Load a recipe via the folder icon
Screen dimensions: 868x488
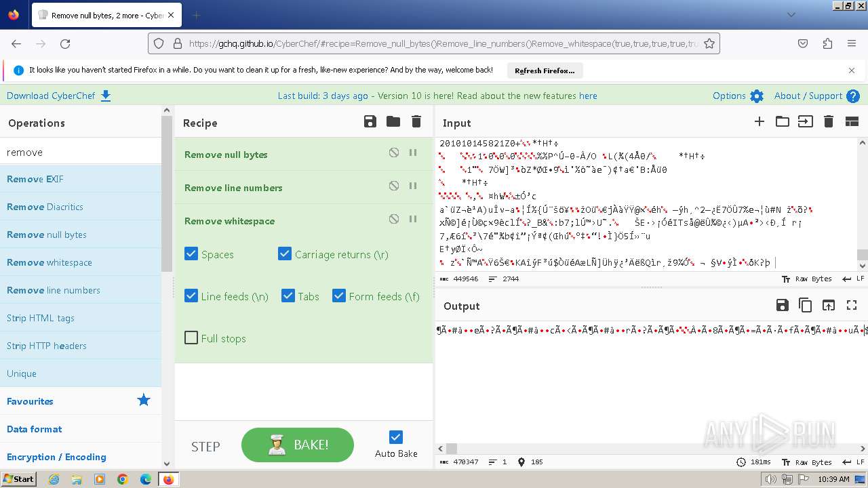coord(393,122)
